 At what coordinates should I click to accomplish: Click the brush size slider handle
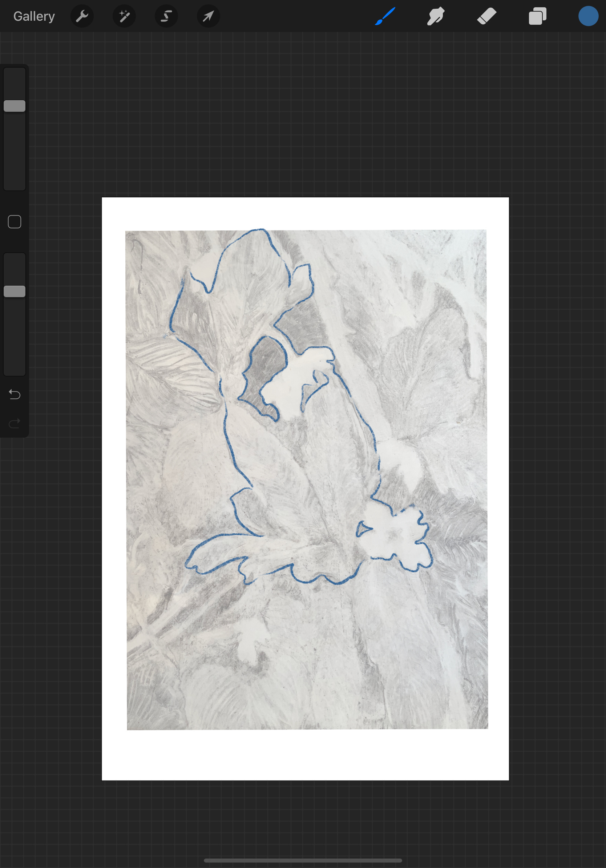15,106
